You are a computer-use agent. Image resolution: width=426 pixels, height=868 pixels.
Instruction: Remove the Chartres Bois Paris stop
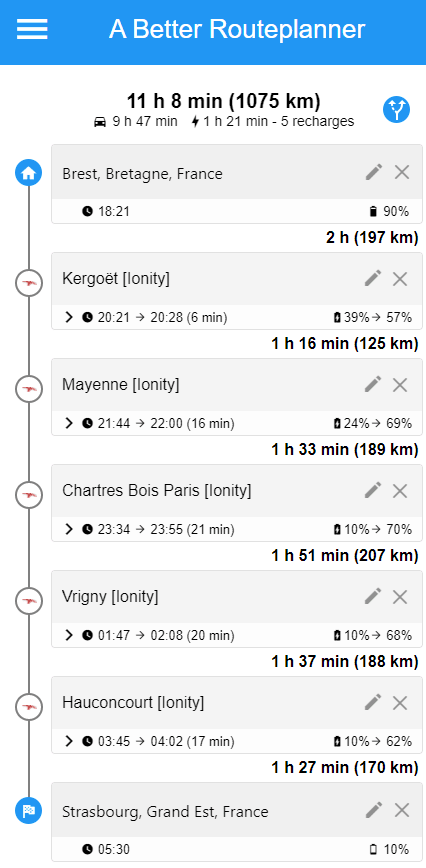click(x=400, y=490)
